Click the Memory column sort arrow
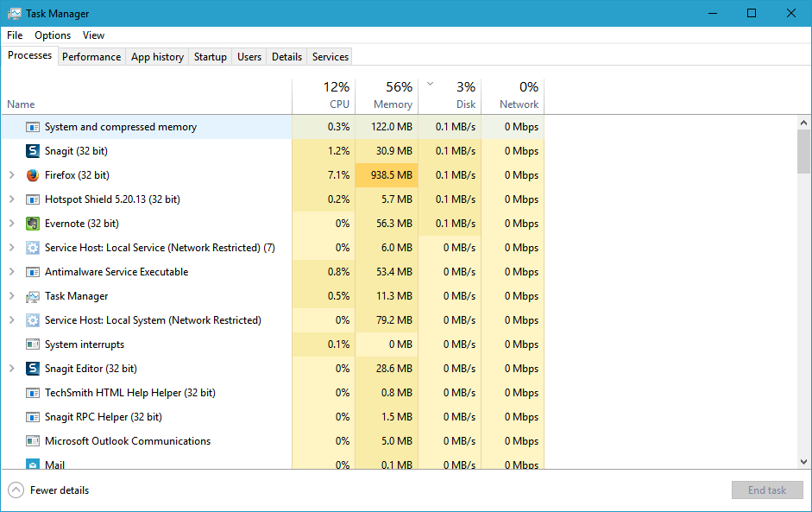This screenshot has width=812, height=512. (x=429, y=84)
